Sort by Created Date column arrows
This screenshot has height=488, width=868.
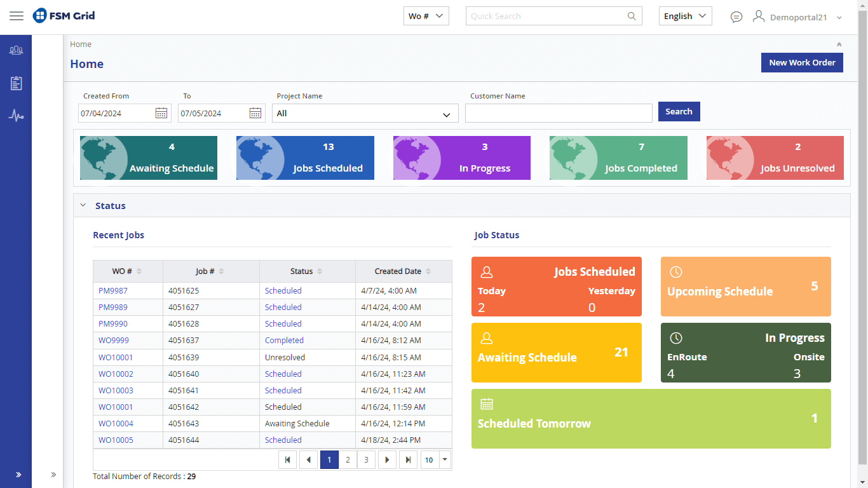428,271
